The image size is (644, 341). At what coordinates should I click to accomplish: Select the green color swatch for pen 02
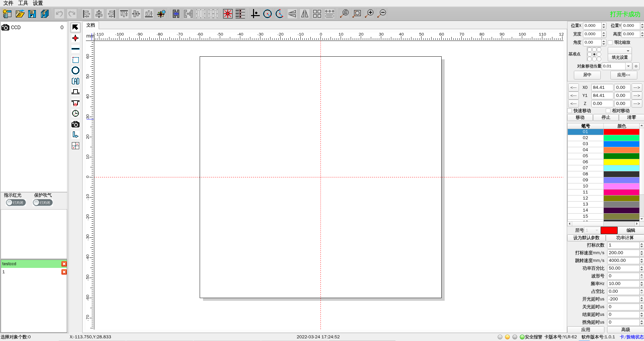coord(621,138)
